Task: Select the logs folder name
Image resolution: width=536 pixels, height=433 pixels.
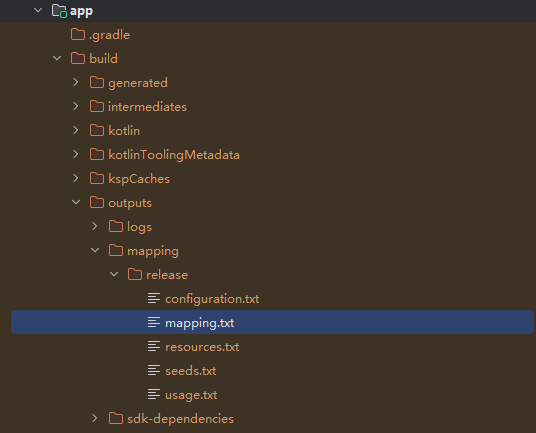Action: pyautogui.click(x=139, y=227)
